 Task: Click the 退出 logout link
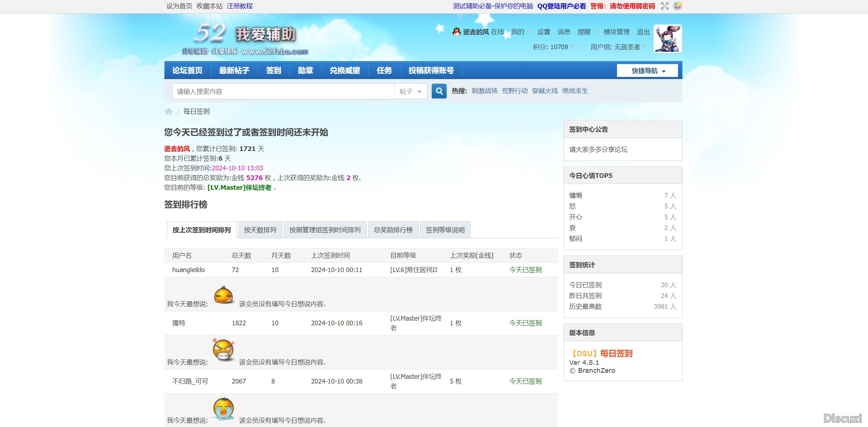(643, 32)
